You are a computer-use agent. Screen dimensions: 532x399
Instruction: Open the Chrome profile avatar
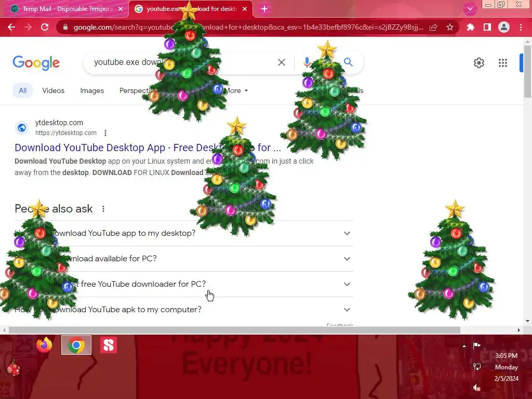point(503,27)
